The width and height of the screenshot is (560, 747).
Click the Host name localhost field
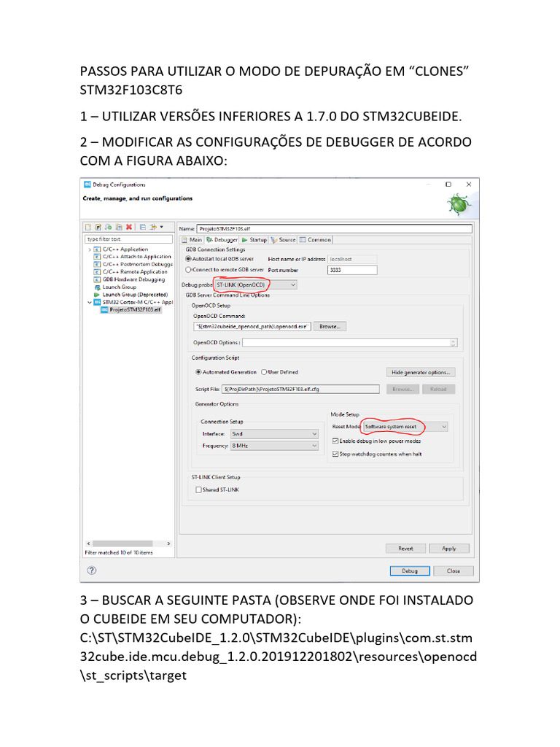(352, 259)
